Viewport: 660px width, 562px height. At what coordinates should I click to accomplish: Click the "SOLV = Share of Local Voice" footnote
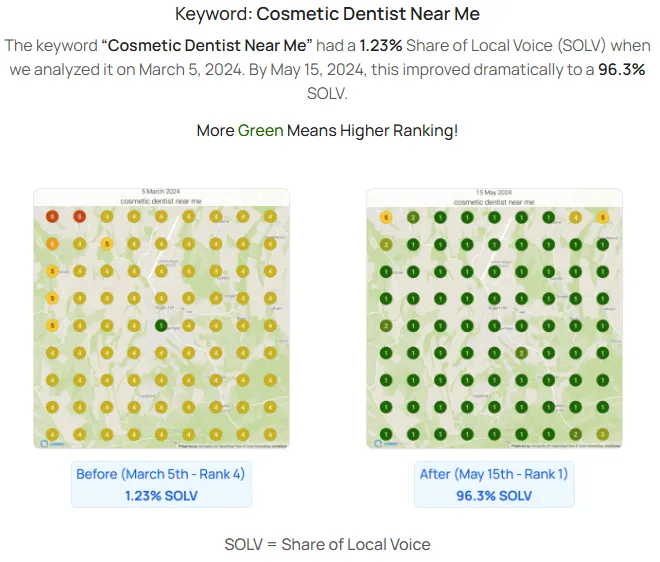tap(327, 545)
